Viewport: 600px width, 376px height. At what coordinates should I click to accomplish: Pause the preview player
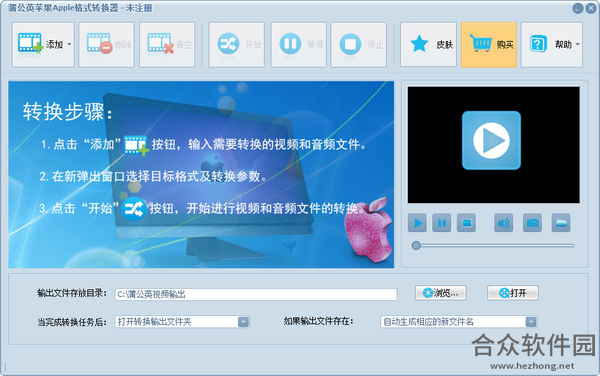[x=442, y=223]
